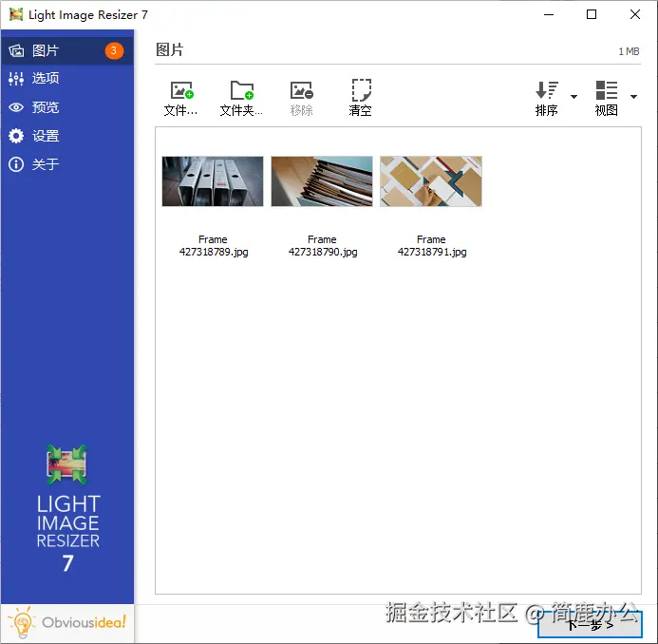The image size is (658, 644).
Task: Open the 预览 sidebar tab
Action: [x=67, y=107]
